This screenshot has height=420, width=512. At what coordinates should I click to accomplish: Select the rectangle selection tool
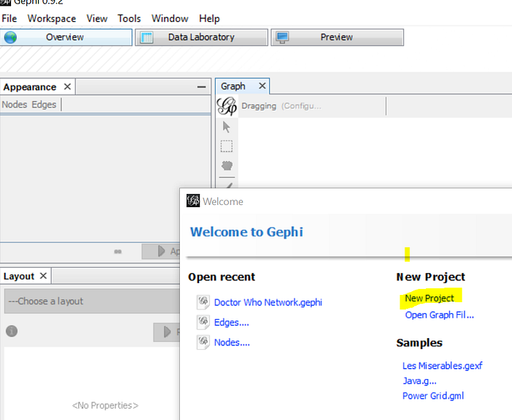tap(227, 146)
